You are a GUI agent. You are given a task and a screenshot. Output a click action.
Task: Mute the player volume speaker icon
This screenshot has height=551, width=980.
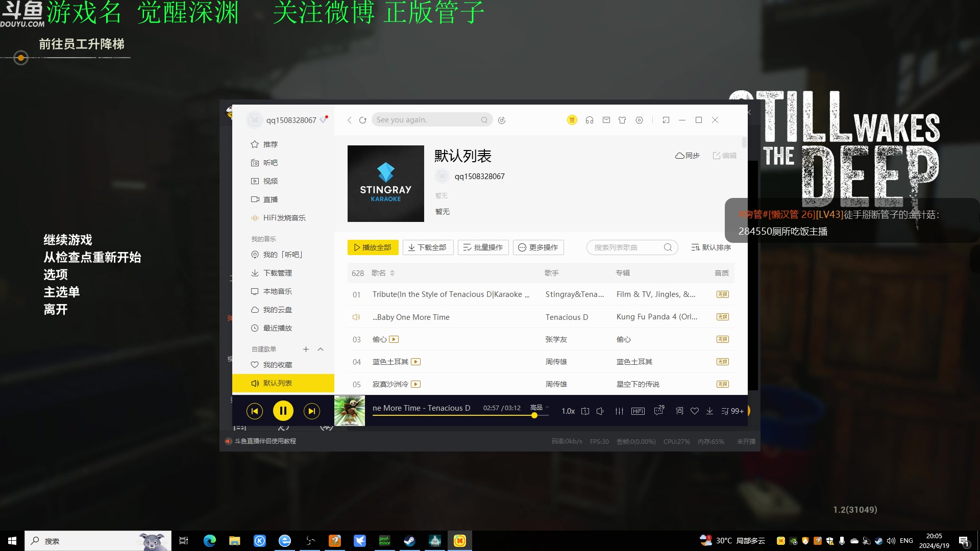[600, 411]
